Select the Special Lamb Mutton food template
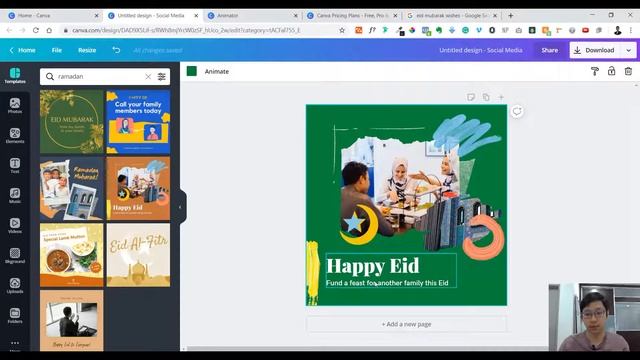 point(71,255)
